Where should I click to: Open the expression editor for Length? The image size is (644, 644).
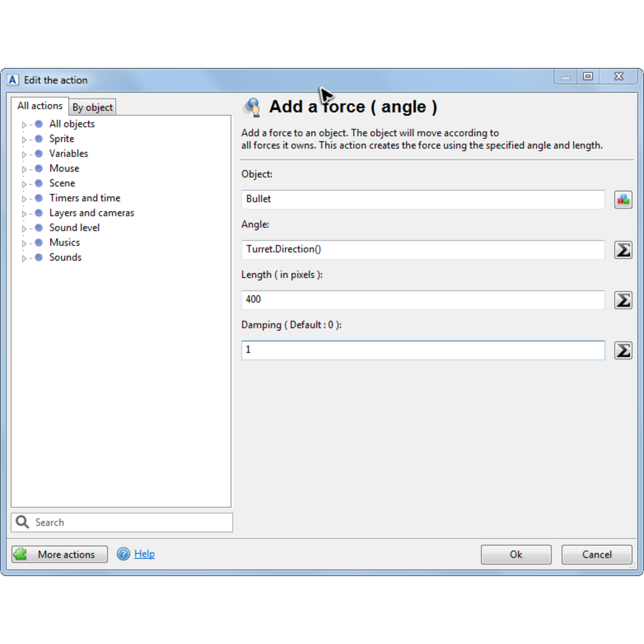(623, 300)
